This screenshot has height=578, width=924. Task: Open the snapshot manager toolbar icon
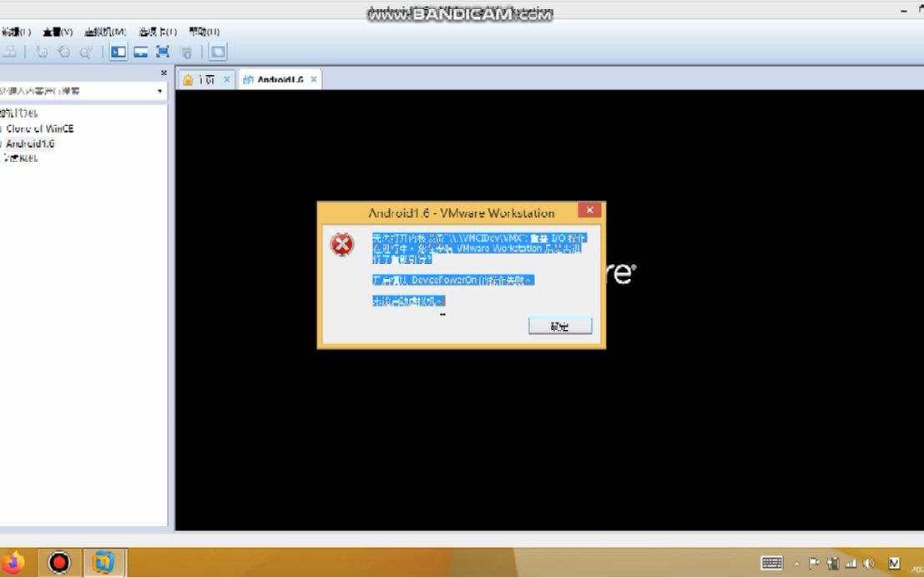click(x=85, y=51)
